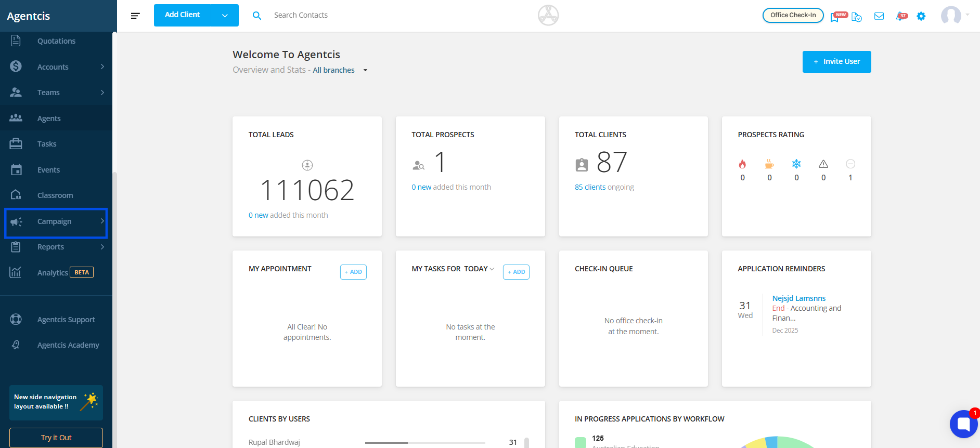Click '0 new' link under Total Leads
The width and height of the screenshot is (980, 448).
(x=259, y=215)
